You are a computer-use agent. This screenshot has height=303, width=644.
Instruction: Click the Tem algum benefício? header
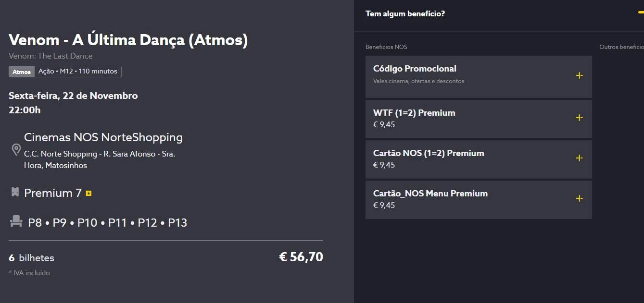(x=405, y=13)
